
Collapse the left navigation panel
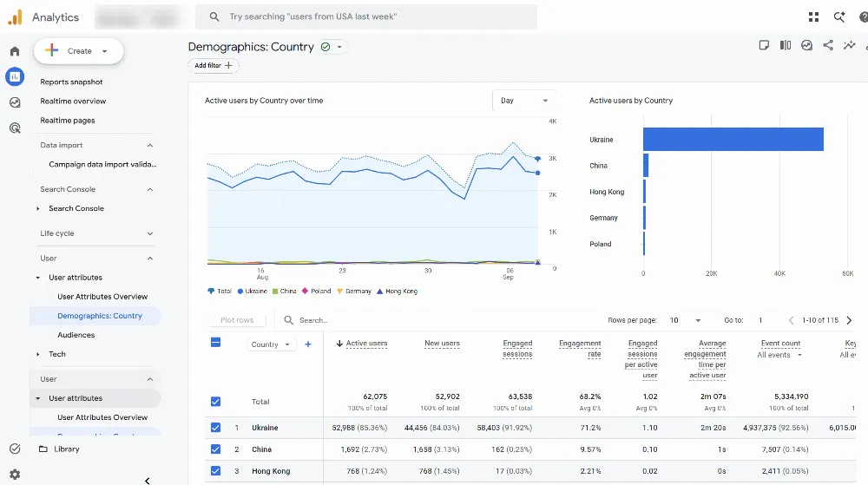(x=148, y=481)
